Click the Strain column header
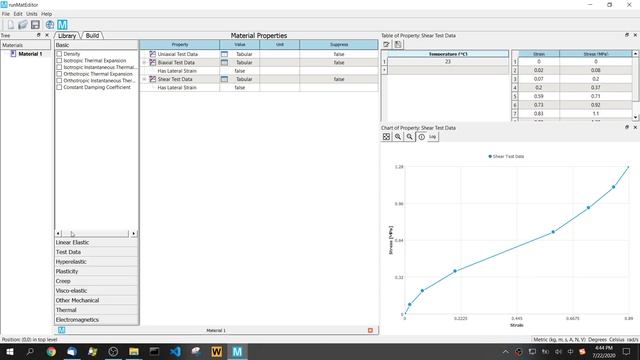This screenshot has width=640, height=360. [x=539, y=54]
